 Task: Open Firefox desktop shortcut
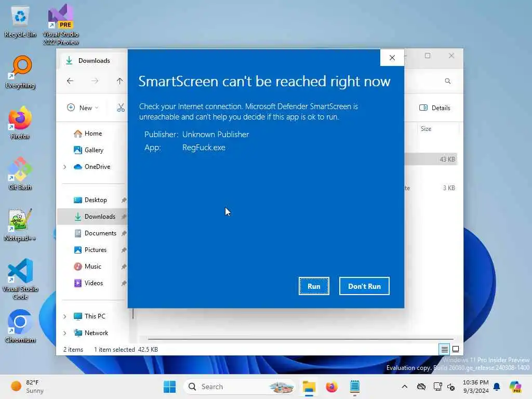tap(20, 123)
